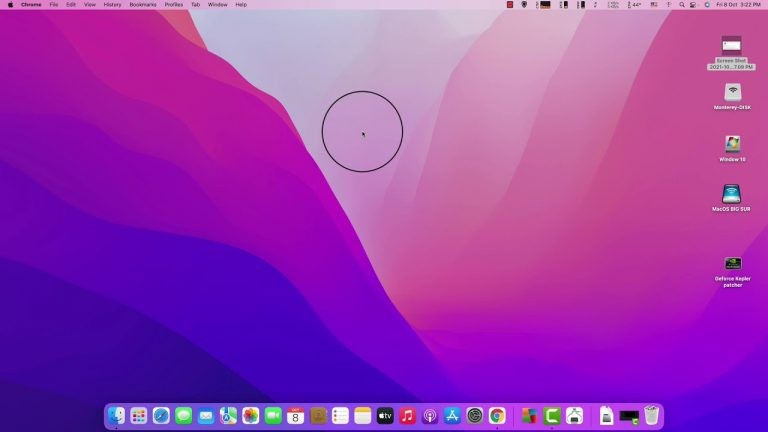Screen dimensions: 768x432
Task: Open Spotlight search in menu bar
Action: 682,4
